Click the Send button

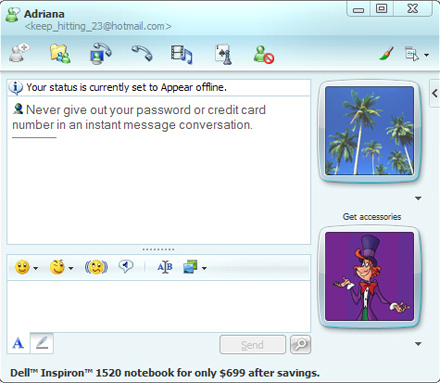(x=253, y=345)
